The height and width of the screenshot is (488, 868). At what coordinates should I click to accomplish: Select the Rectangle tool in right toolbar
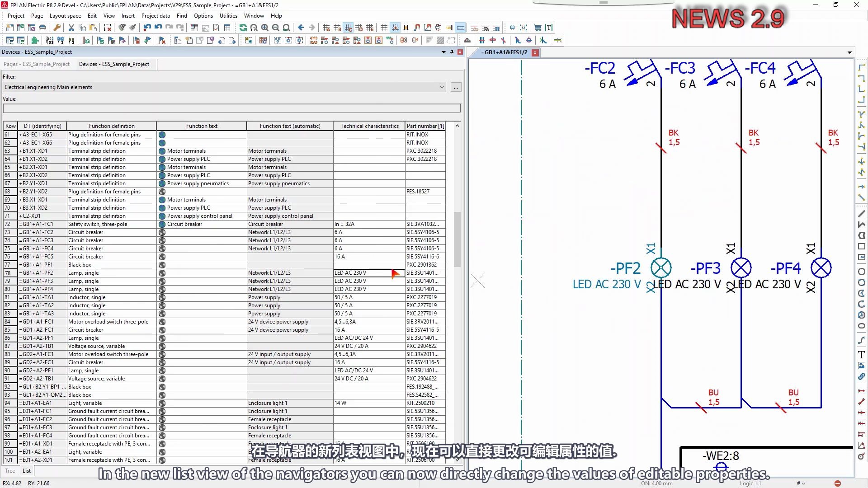point(862,246)
